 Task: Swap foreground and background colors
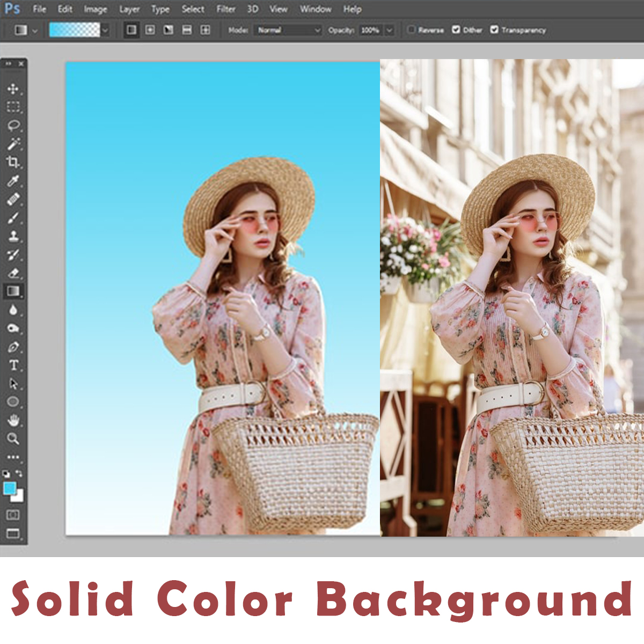tap(19, 473)
